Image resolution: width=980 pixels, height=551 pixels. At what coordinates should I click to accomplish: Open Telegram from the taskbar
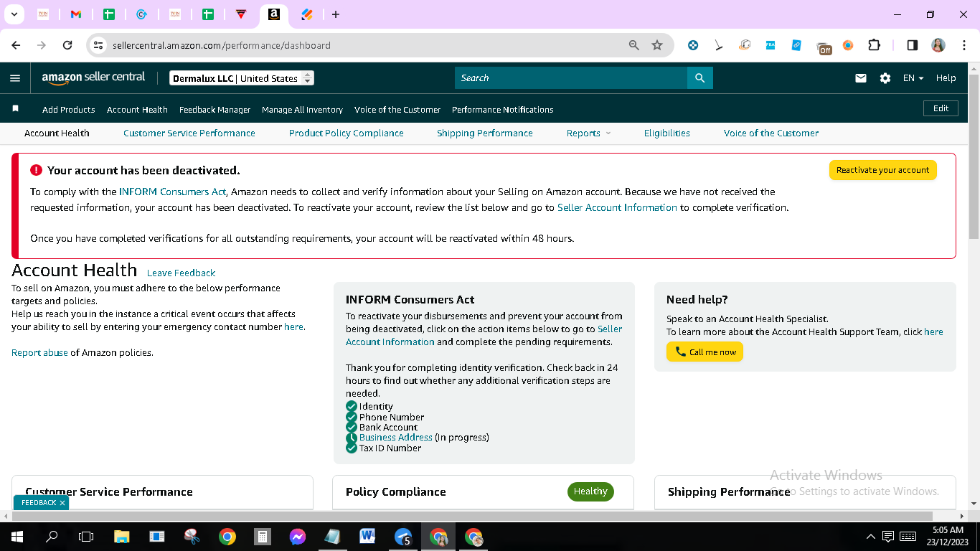[x=403, y=537]
